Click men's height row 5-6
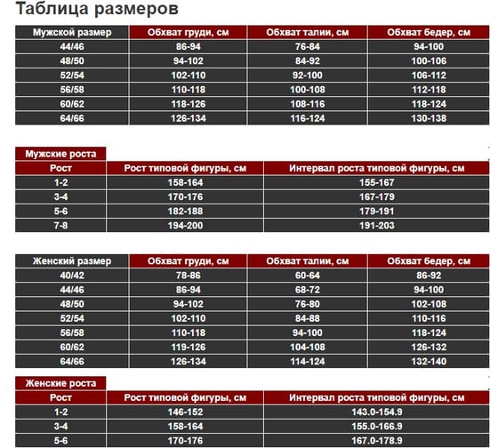Screen dimensions: 498x448 click(x=60, y=212)
